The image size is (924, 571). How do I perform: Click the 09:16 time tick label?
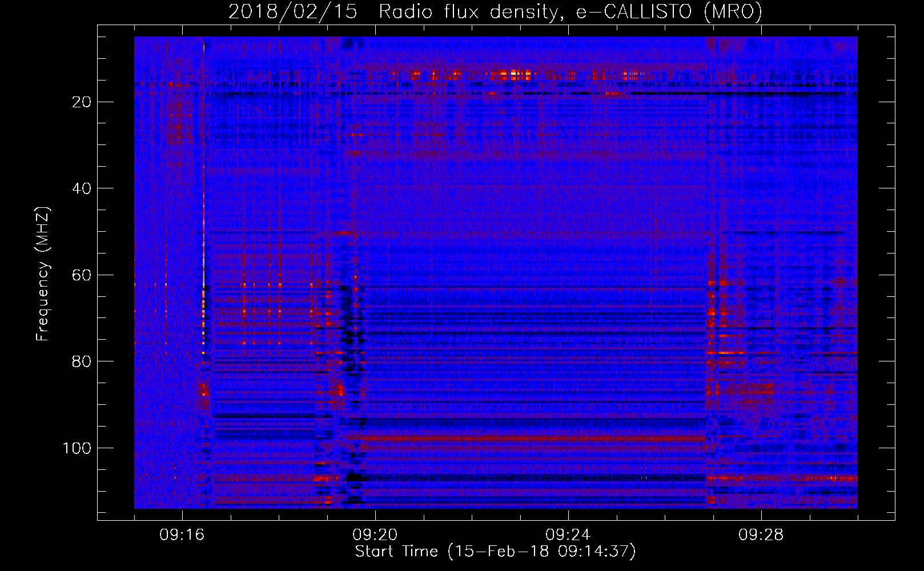point(182,535)
